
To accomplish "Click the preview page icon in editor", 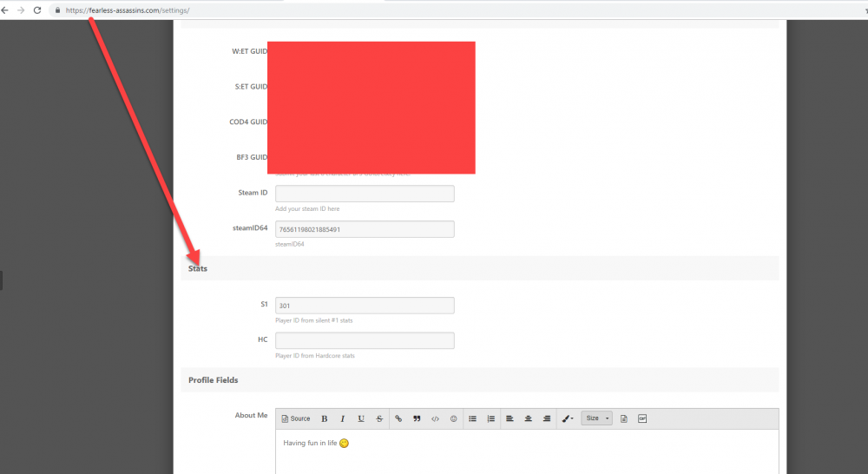I will (624, 418).
